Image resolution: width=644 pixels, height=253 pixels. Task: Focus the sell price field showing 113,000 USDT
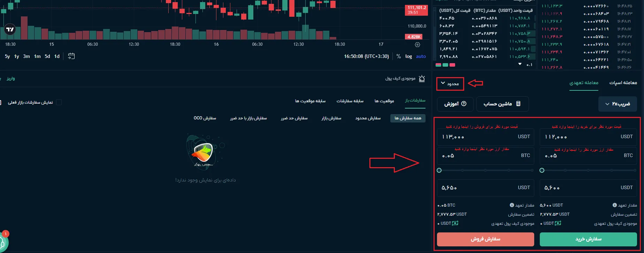click(485, 137)
